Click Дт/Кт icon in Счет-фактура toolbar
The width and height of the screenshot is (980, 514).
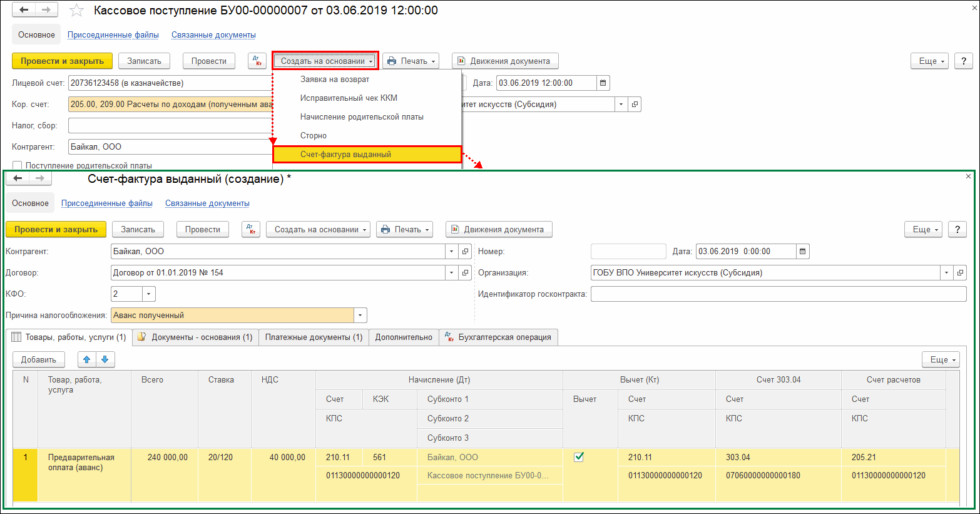pyautogui.click(x=251, y=229)
